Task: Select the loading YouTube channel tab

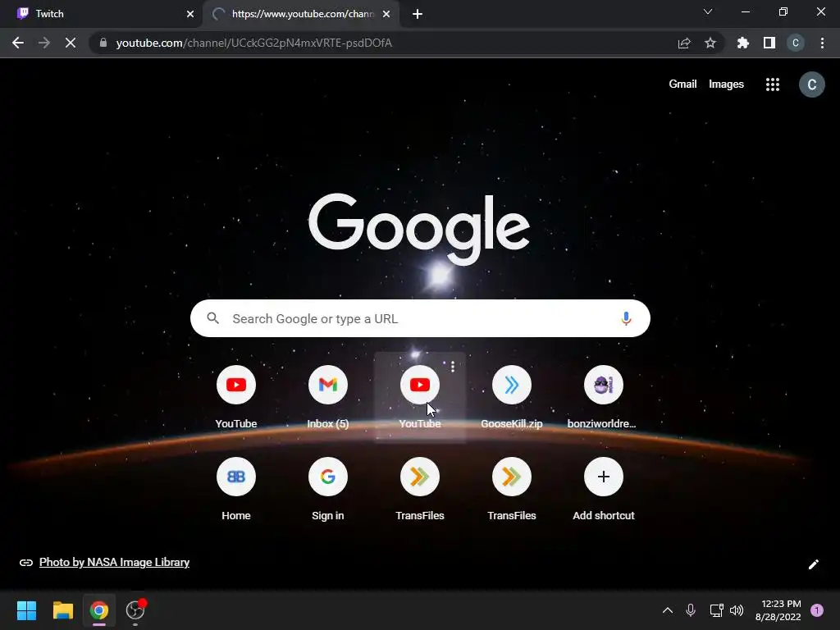Action: (x=300, y=14)
